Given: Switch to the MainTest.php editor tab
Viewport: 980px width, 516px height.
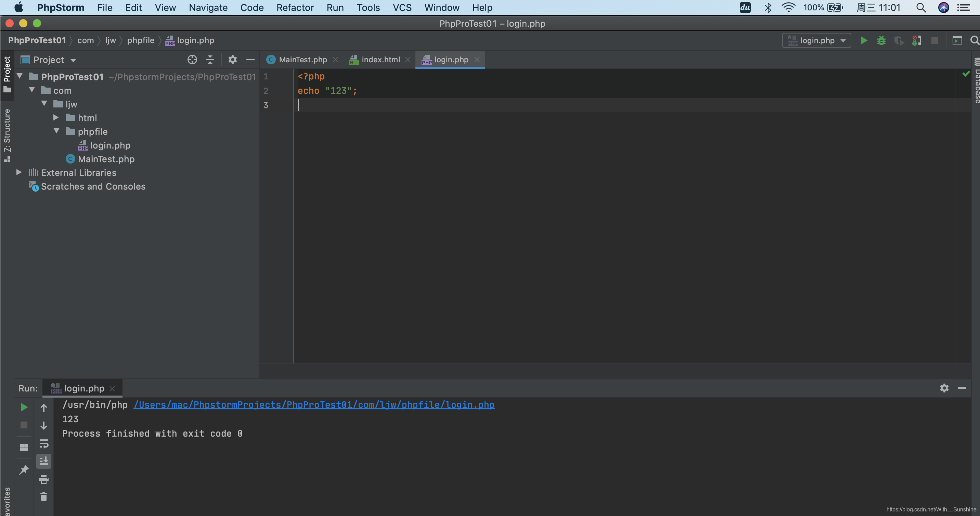Looking at the screenshot, I should (302, 60).
